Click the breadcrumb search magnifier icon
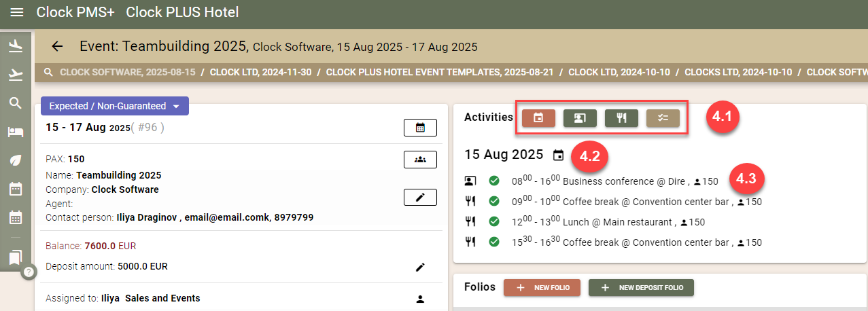Viewport: 868px width, 311px height. pos(48,72)
